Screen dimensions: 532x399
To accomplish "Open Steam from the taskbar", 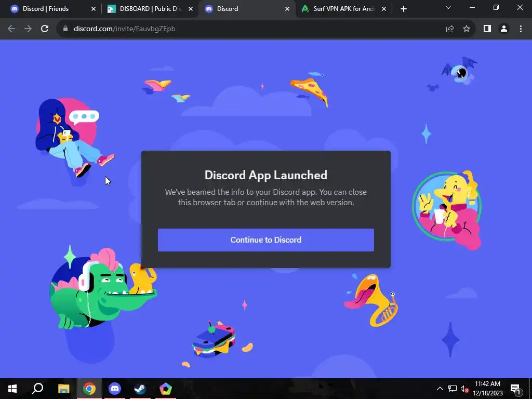I will (140, 389).
